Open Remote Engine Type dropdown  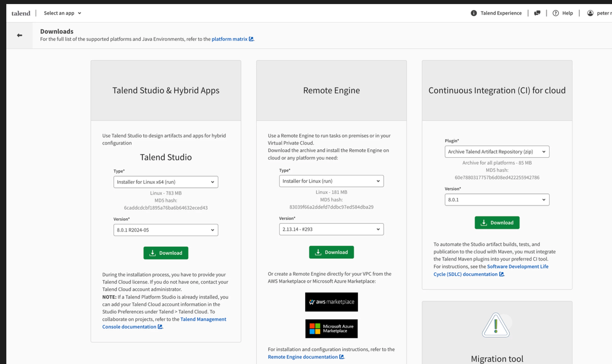pos(331,181)
